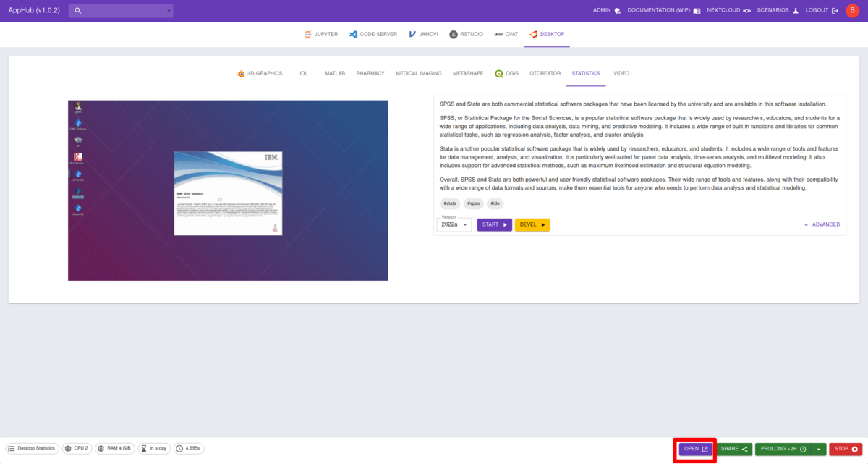Click the user avatar B icon

[x=852, y=11]
